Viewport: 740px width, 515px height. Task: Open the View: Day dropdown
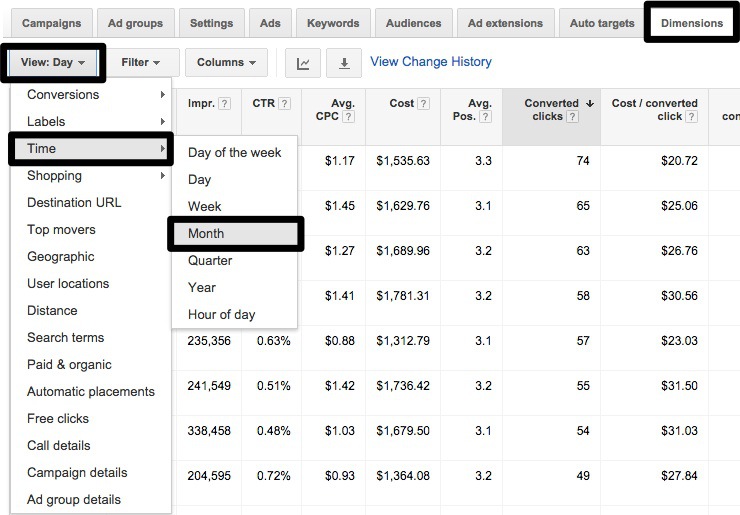pos(52,62)
